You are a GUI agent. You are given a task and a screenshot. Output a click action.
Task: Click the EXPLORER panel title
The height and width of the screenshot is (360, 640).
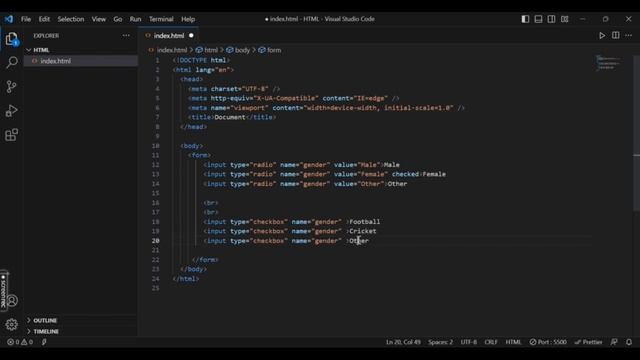pyautogui.click(x=46, y=36)
